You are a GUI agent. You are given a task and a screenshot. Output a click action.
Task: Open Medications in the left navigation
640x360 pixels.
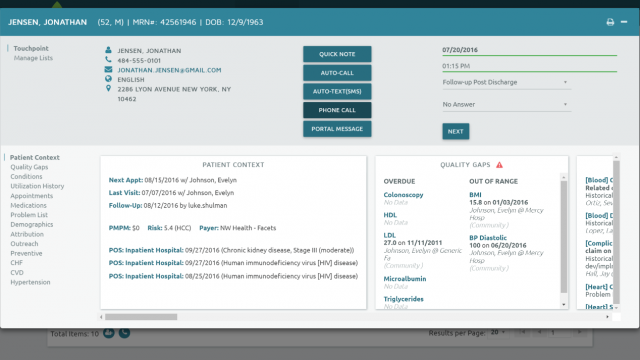tap(29, 205)
